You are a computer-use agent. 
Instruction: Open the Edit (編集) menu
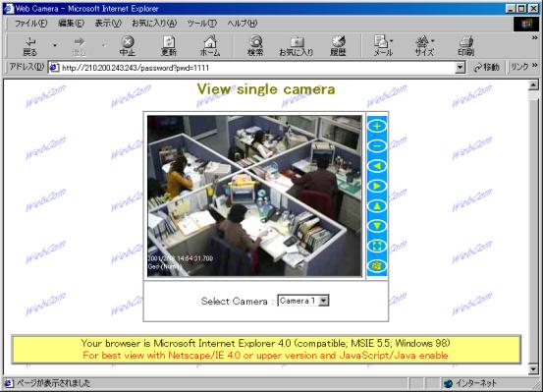click(72, 24)
